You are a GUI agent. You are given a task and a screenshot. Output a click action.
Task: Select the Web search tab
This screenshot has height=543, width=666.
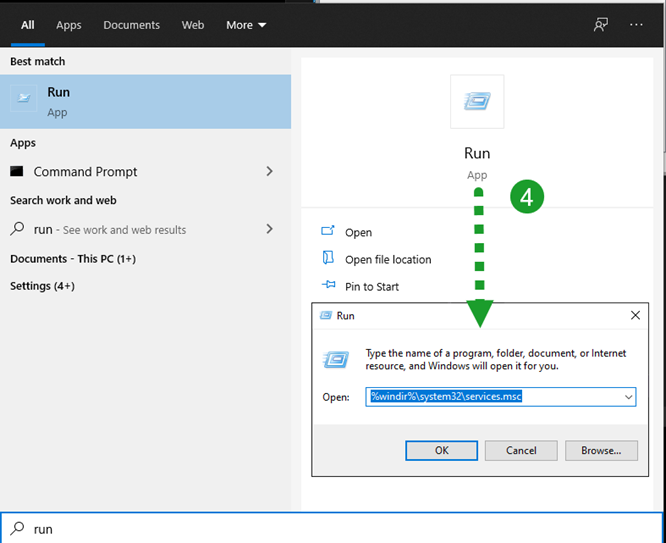coord(193,25)
